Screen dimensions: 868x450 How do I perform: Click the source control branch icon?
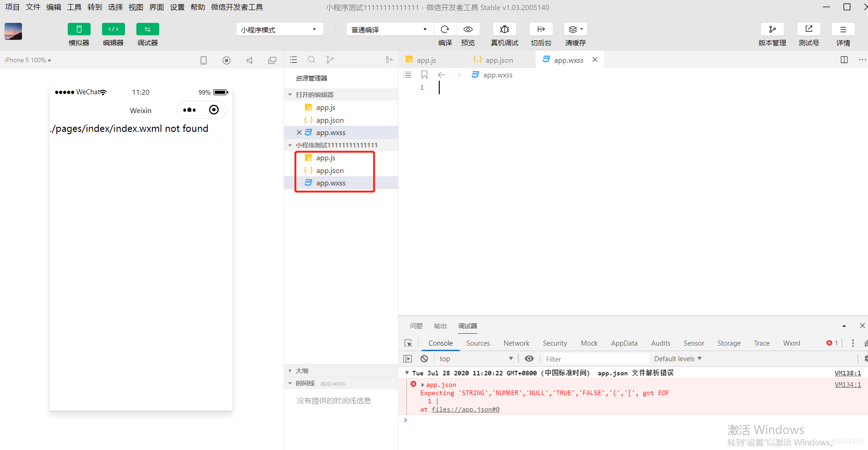click(x=330, y=60)
